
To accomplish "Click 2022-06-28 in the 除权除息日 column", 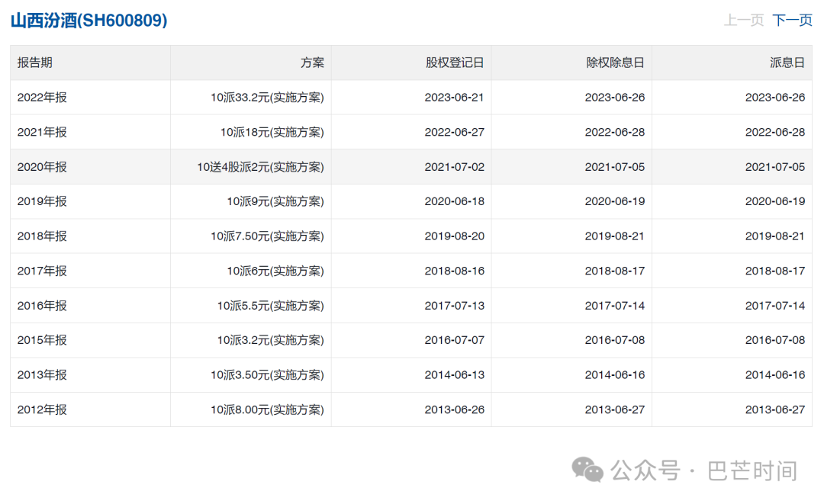I will (x=615, y=133).
